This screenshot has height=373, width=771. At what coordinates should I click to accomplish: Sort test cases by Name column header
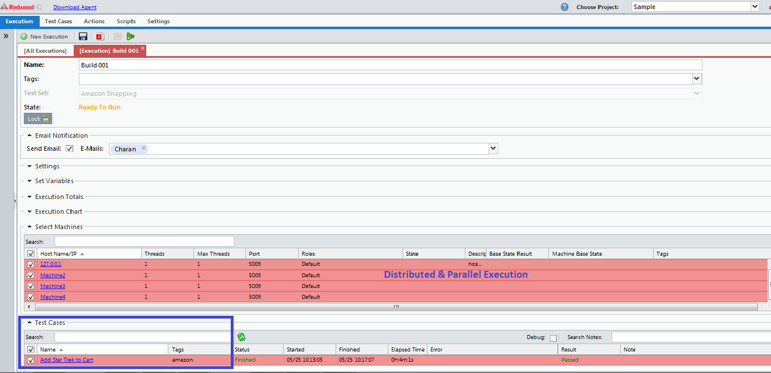[103, 349]
